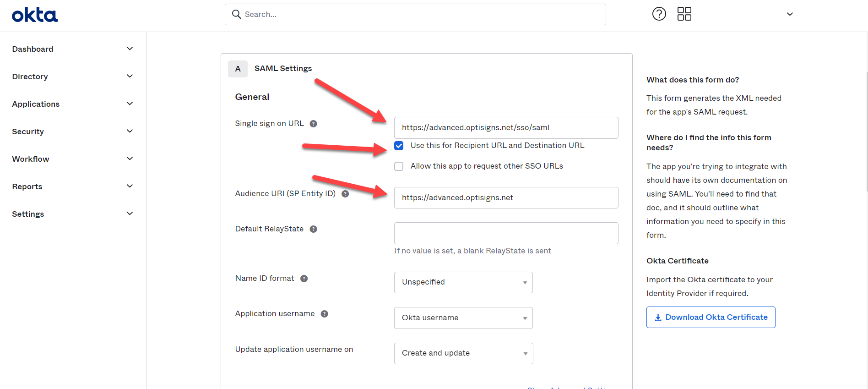The width and height of the screenshot is (868, 389).
Task: Open the user account dropdown chevron
Action: (790, 14)
